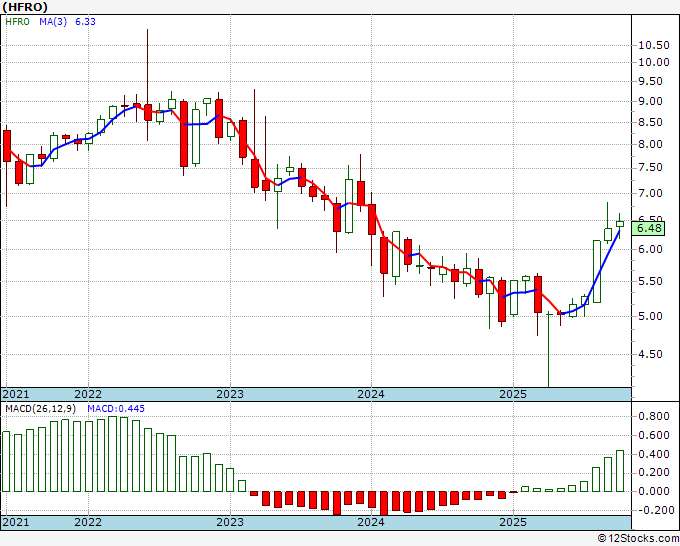Click the MA(3) legend label
Screen dimensions: 680x546
click(x=53, y=22)
